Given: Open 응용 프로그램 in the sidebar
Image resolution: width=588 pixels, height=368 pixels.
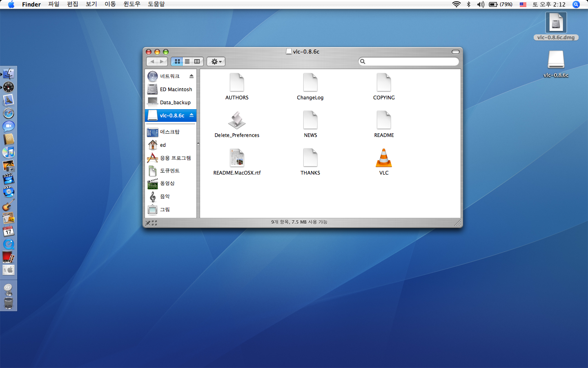Looking at the screenshot, I should [x=171, y=158].
